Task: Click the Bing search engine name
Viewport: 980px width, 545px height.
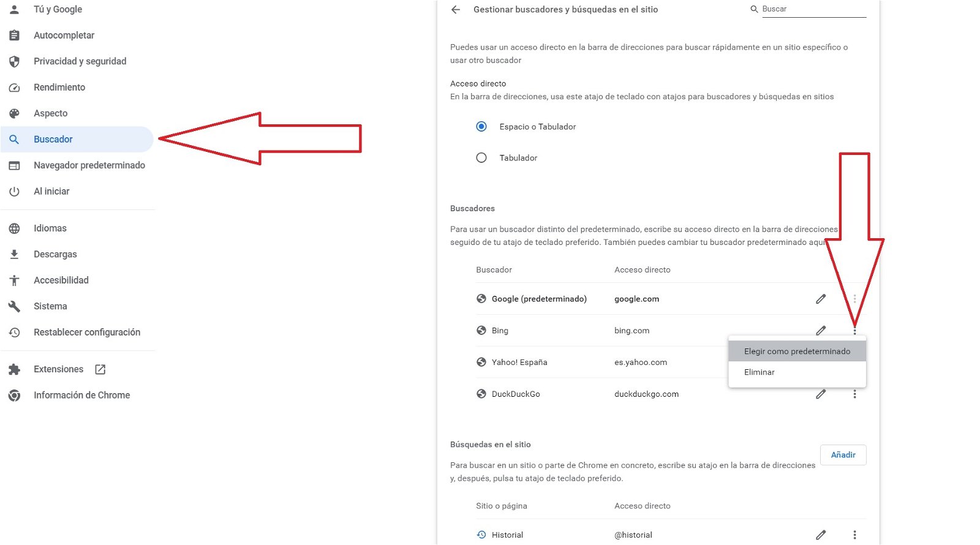Action: (500, 331)
